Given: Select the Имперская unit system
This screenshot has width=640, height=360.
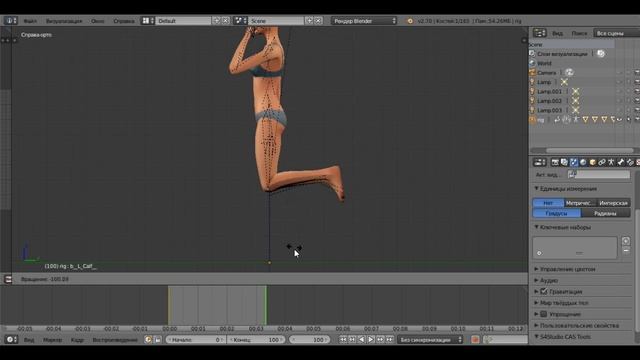Looking at the screenshot, I should (x=613, y=203).
